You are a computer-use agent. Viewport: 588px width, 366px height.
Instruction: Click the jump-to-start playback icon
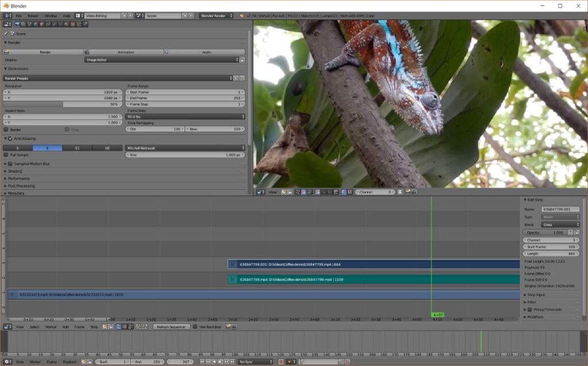[x=202, y=362]
